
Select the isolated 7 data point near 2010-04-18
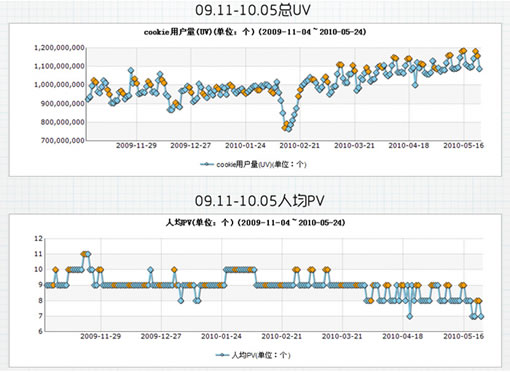tap(409, 316)
